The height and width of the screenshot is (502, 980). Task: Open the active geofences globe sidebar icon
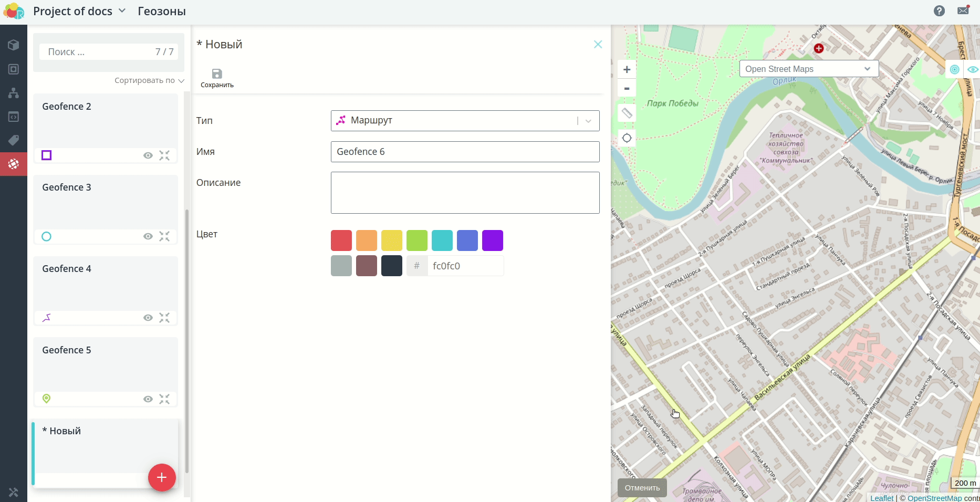pyautogui.click(x=14, y=164)
